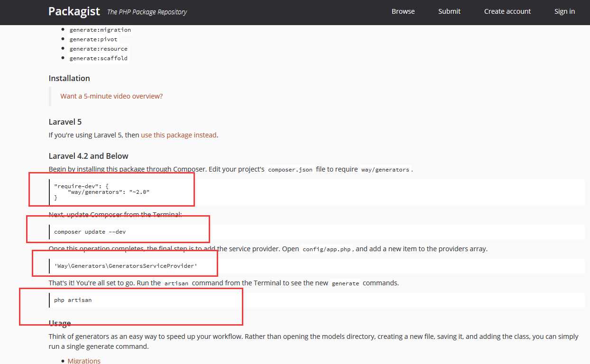Follow the 'use this package instead' link
Image resolution: width=590 pixels, height=364 pixels.
(x=178, y=135)
